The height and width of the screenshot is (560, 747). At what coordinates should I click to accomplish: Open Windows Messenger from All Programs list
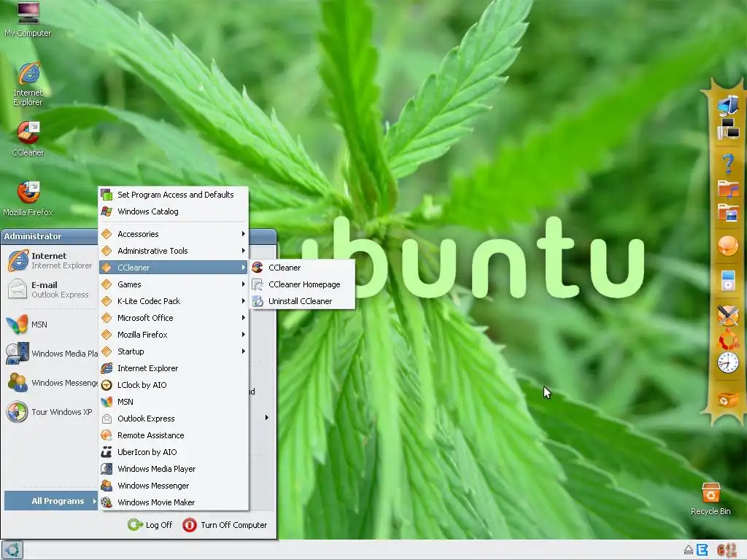coord(174,485)
